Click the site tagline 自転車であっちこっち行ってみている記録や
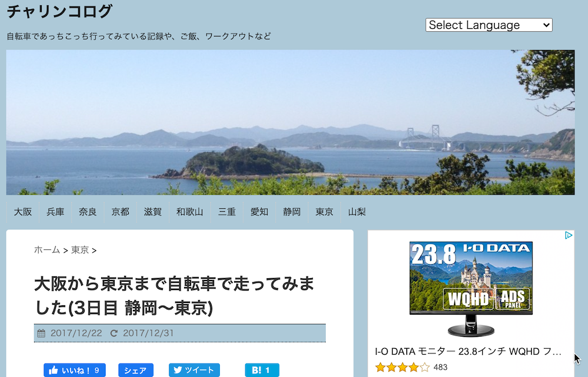 tap(139, 36)
